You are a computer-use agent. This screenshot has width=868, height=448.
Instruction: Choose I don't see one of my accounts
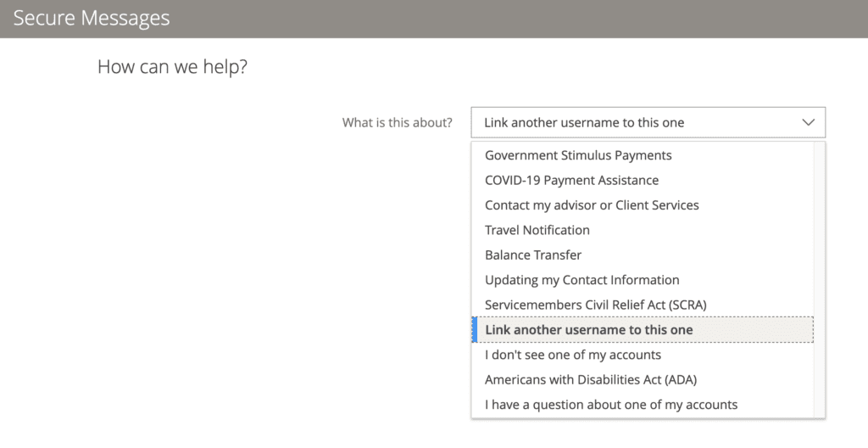pos(572,355)
